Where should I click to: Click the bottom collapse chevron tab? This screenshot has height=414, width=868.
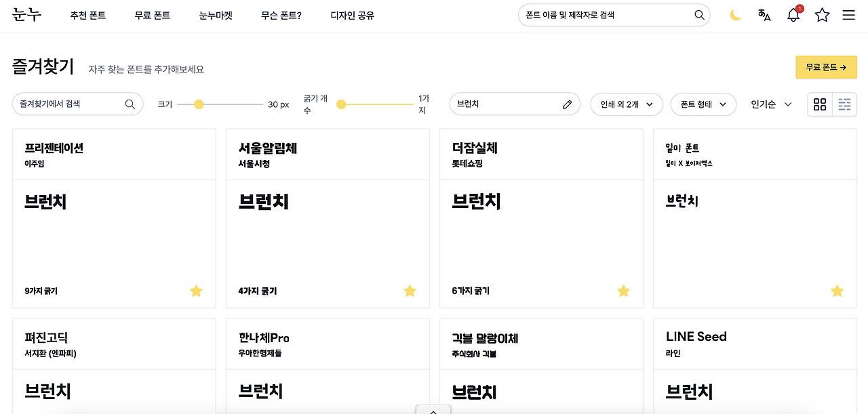point(433,410)
